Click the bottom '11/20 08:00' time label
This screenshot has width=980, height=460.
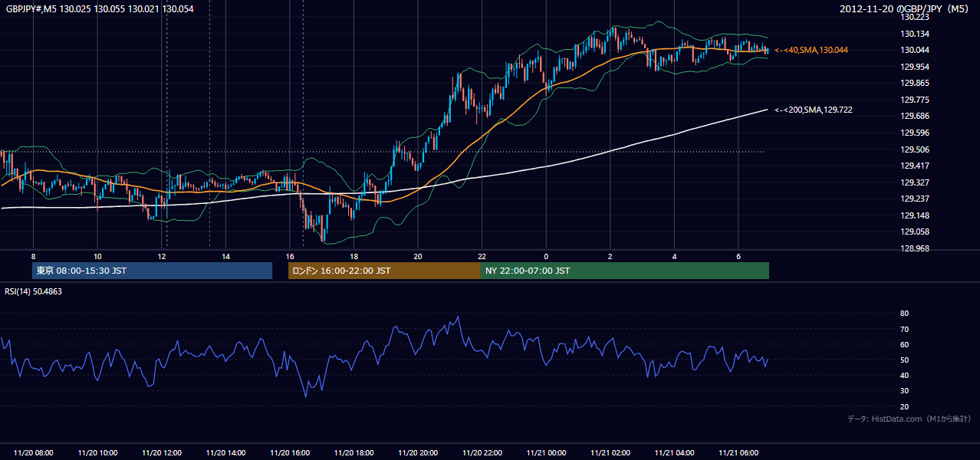tap(34, 453)
